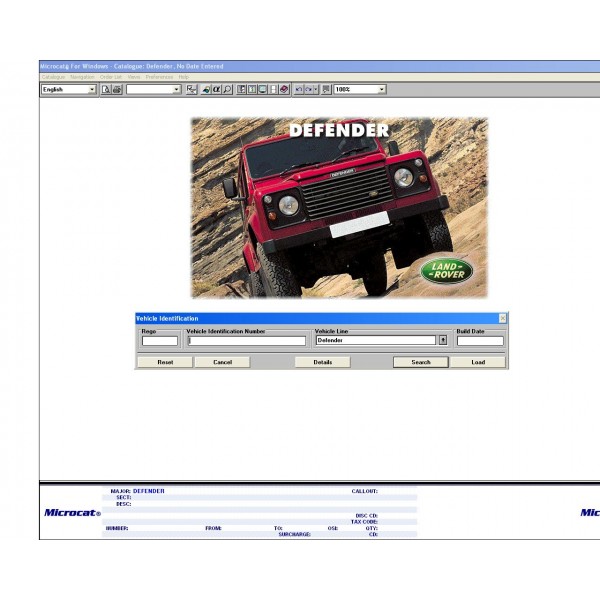
Task: Click the printer icon in toolbar
Action: click(117, 90)
